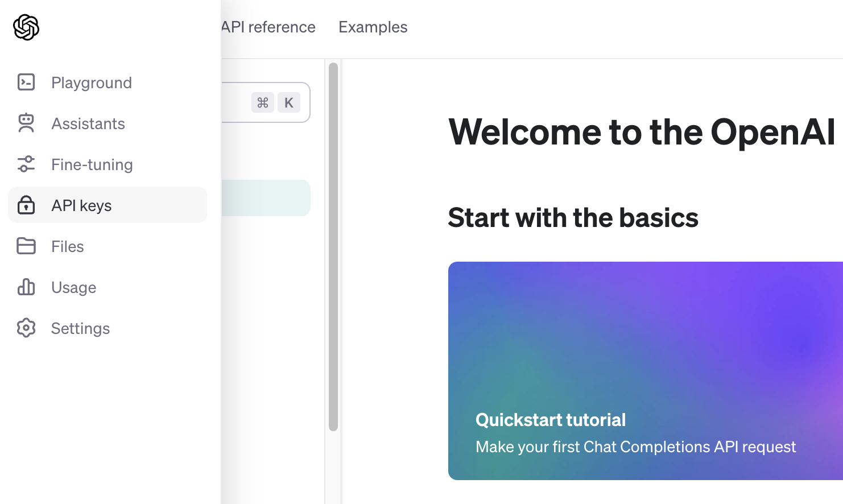
Task: Go to Assistants in sidebar
Action: pyautogui.click(x=88, y=123)
